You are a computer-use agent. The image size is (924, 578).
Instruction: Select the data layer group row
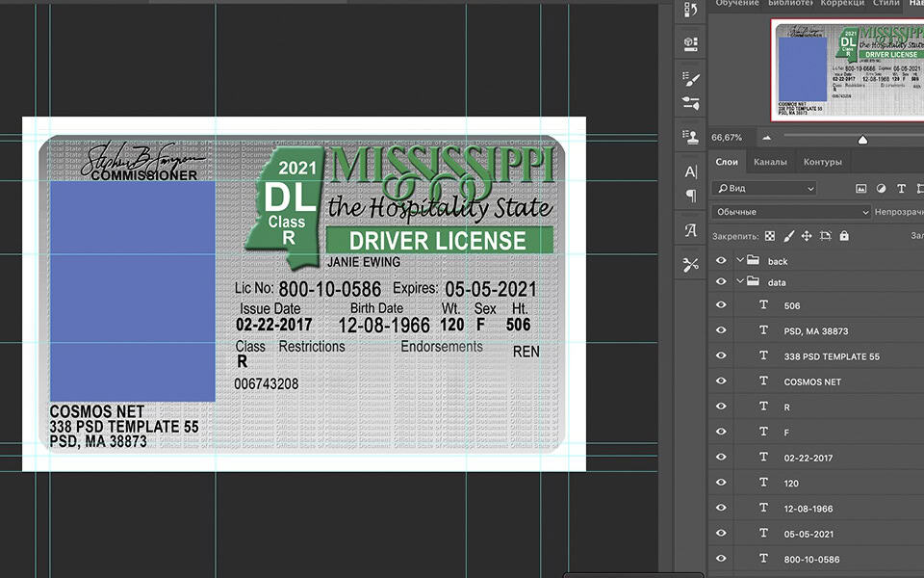[x=817, y=282]
